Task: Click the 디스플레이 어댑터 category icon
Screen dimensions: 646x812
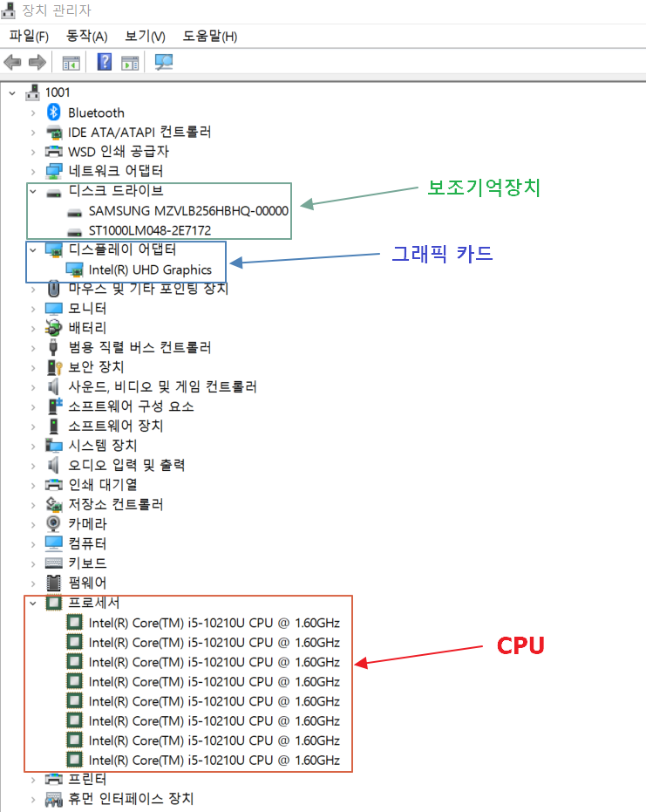Action: pos(54,249)
